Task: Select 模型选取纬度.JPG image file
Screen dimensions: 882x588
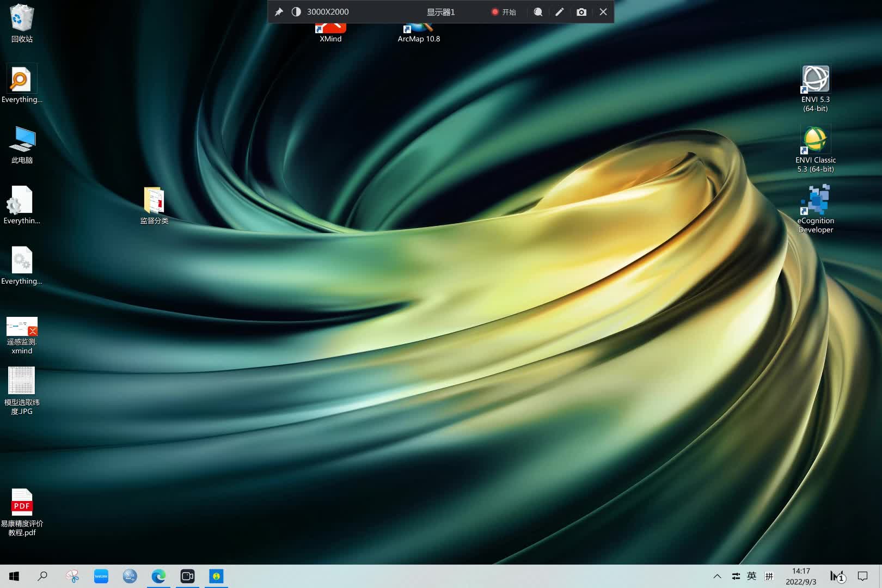Action: [x=22, y=391]
